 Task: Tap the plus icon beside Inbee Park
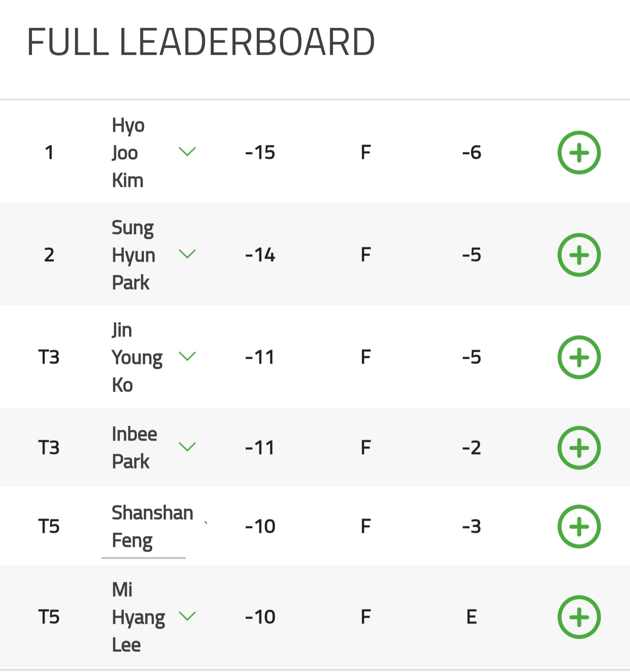click(x=579, y=448)
